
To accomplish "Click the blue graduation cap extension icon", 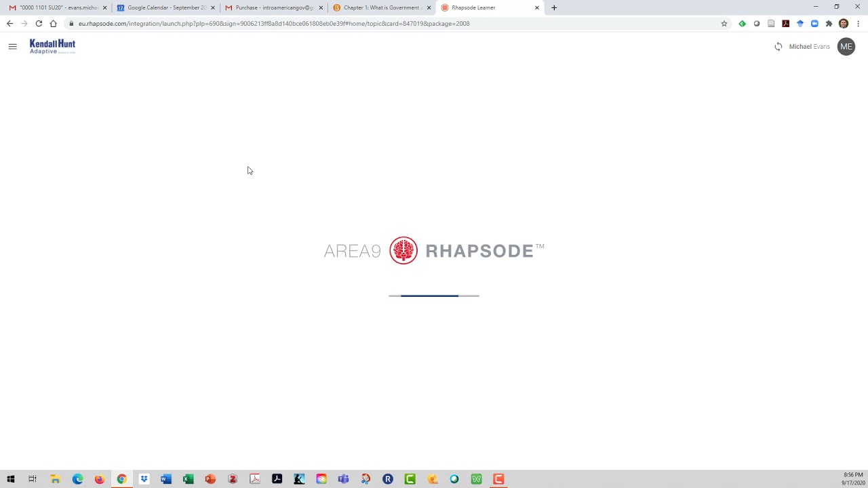I will coord(800,24).
